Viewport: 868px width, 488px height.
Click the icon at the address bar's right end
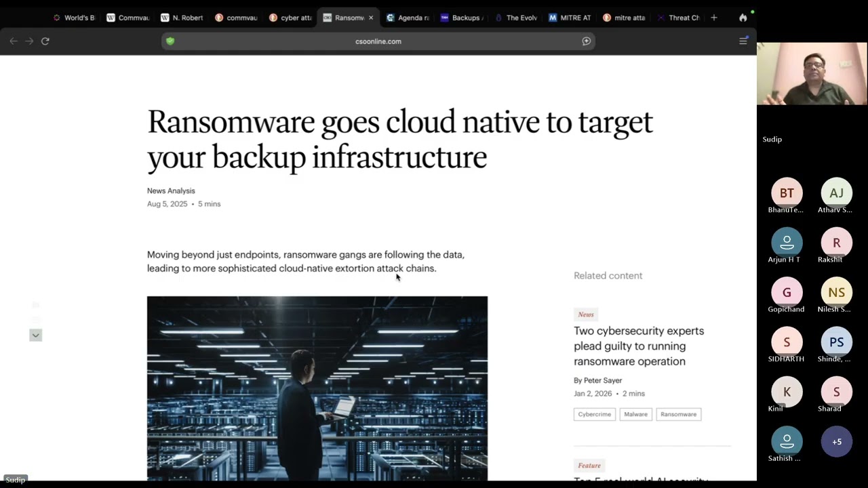pyautogui.click(x=587, y=41)
